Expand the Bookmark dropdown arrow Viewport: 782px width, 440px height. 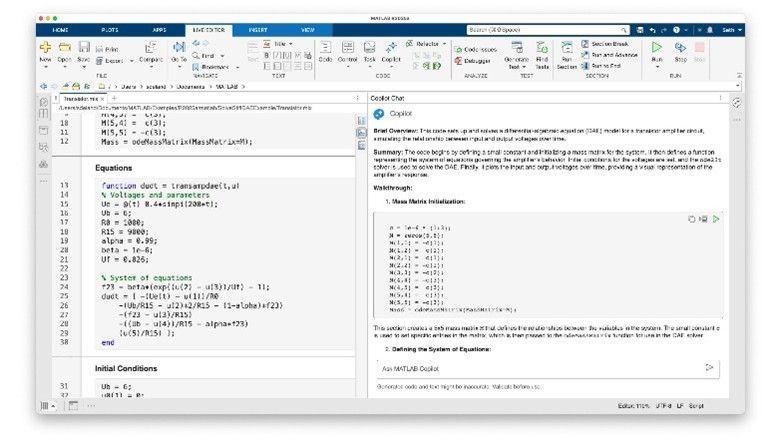[237, 67]
